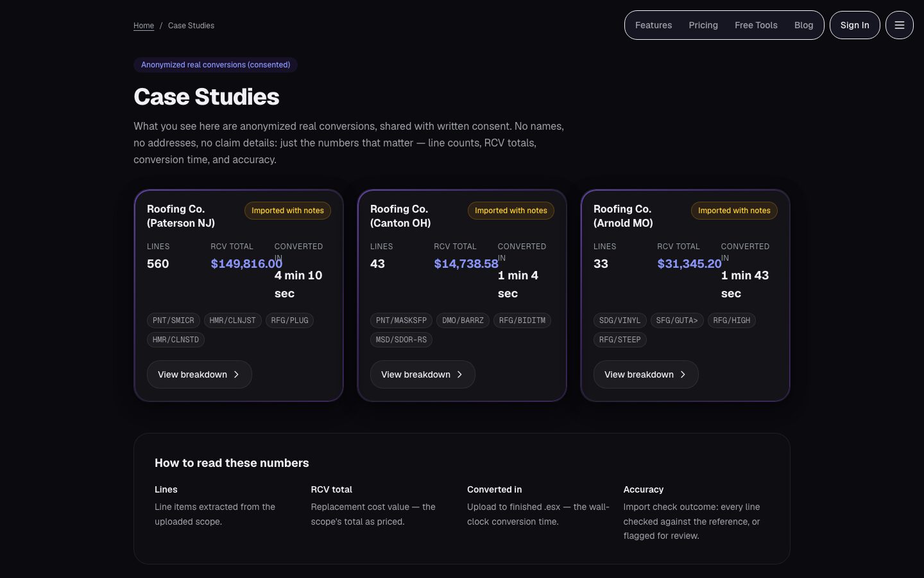Click the How to read these numbers heading
Image resolution: width=924 pixels, height=578 pixels.
232,463
